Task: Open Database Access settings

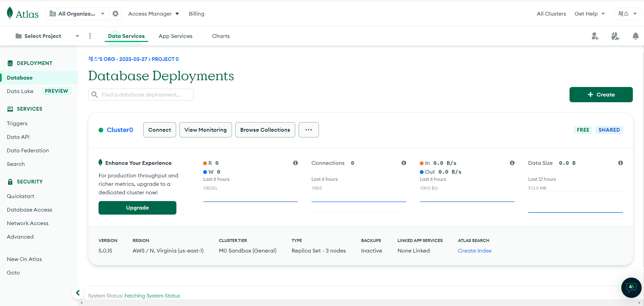Action: (x=29, y=210)
